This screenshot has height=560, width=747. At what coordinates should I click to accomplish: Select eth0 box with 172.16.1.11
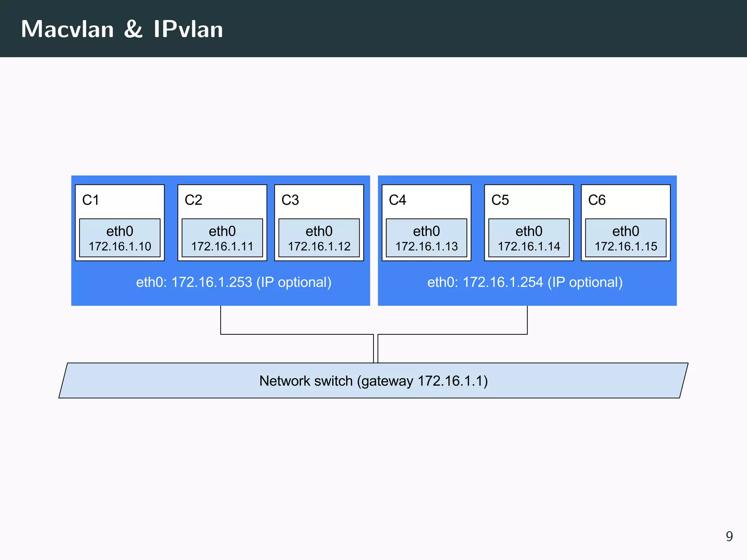coord(222,238)
